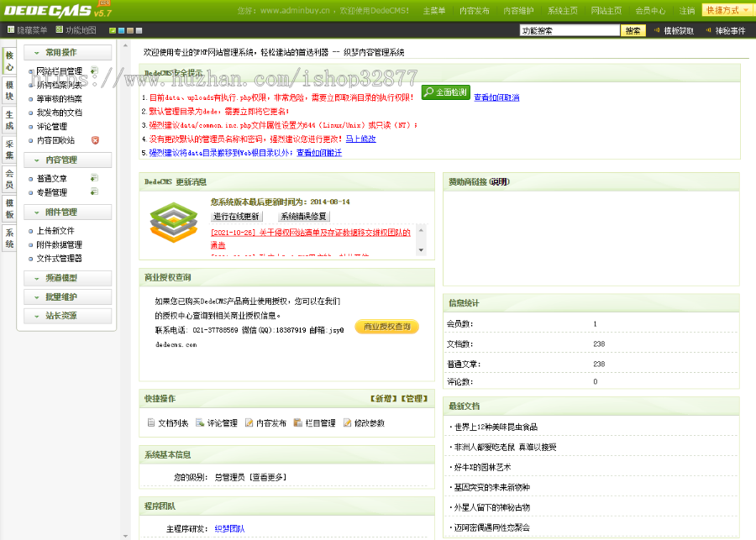This screenshot has height=540, width=756.
Task: Click the 马上修改 link
Action: (x=360, y=139)
